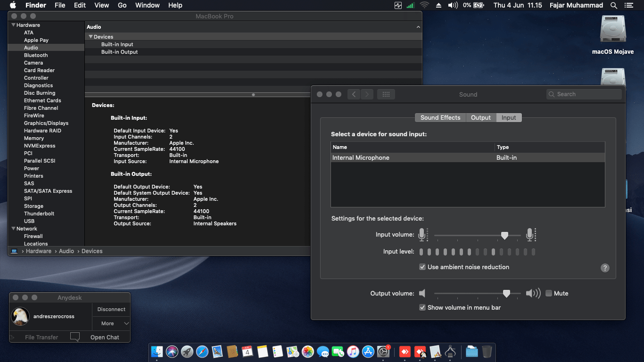Switch to the Output tab
The image size is (644, 362).
481,117
